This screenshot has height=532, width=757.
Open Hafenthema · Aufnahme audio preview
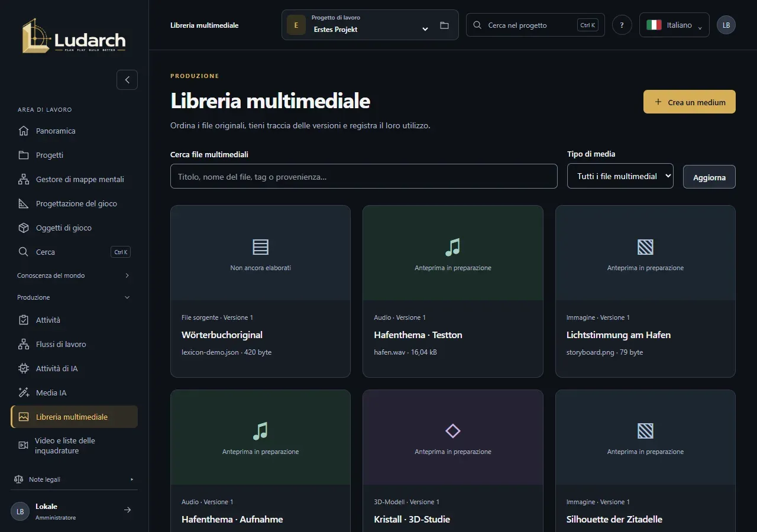260,437
